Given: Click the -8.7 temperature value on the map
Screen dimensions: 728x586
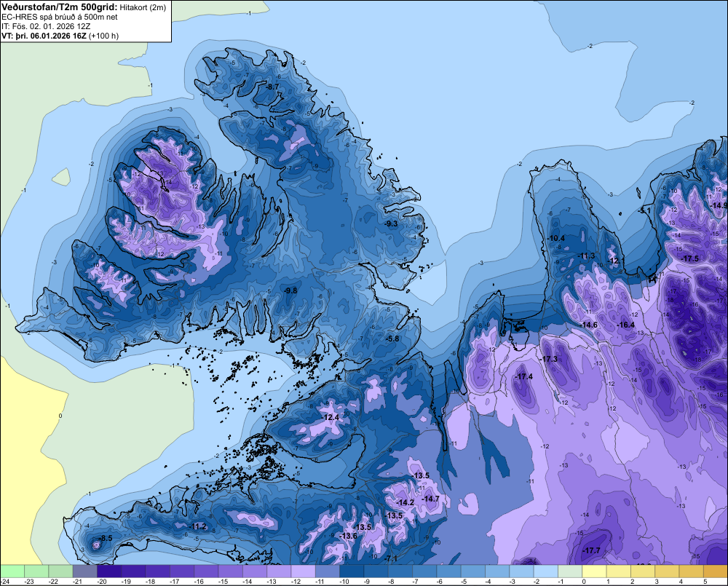Looking at the screenshot, I should (272, 87).
